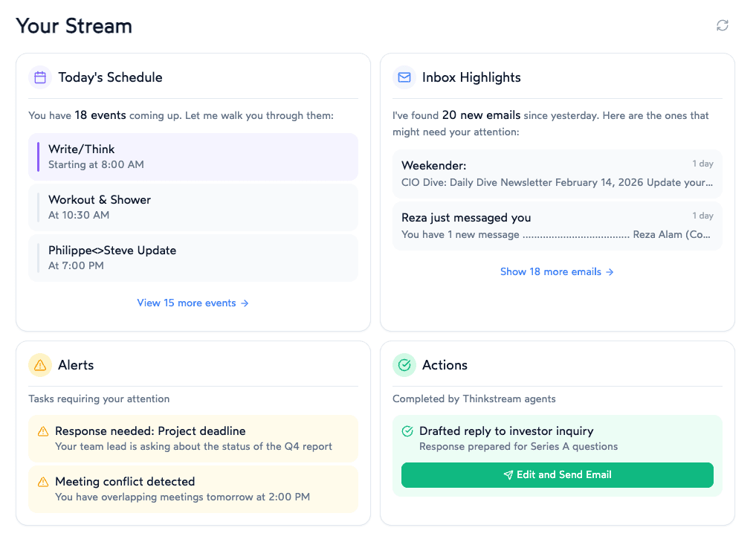Click the refresh icon at top right

[722, 25]
